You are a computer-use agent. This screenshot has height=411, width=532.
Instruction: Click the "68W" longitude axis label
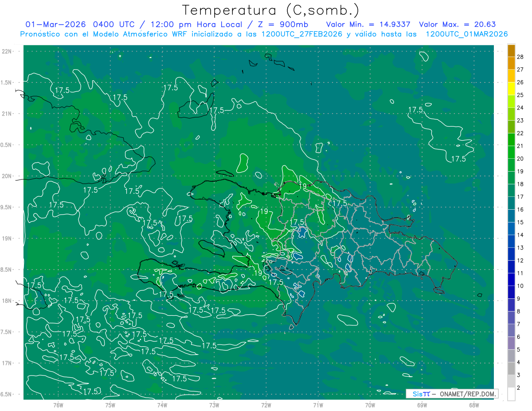(x=474, y=405)
